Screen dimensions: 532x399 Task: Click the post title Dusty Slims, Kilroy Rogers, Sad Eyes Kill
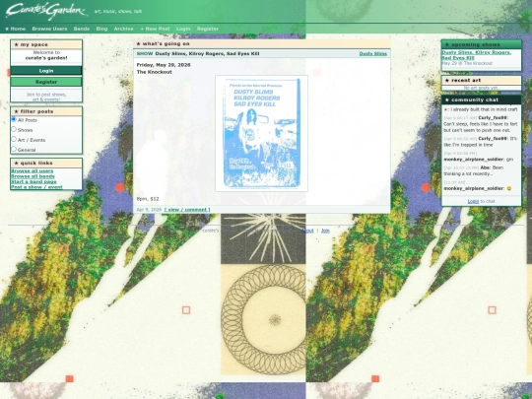(x=207, y=53)
